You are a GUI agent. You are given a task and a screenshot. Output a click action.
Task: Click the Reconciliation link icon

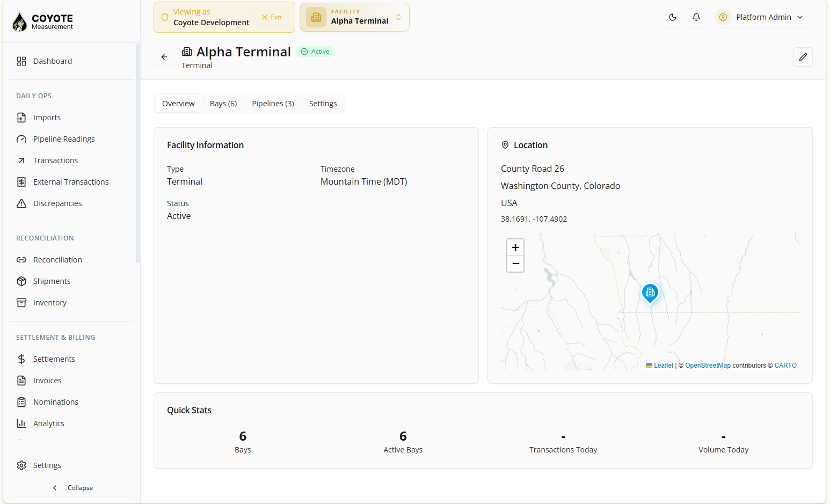pos(21,260)
